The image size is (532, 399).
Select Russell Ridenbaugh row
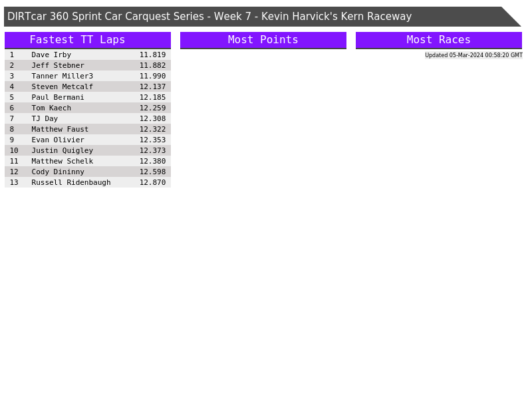71,183
